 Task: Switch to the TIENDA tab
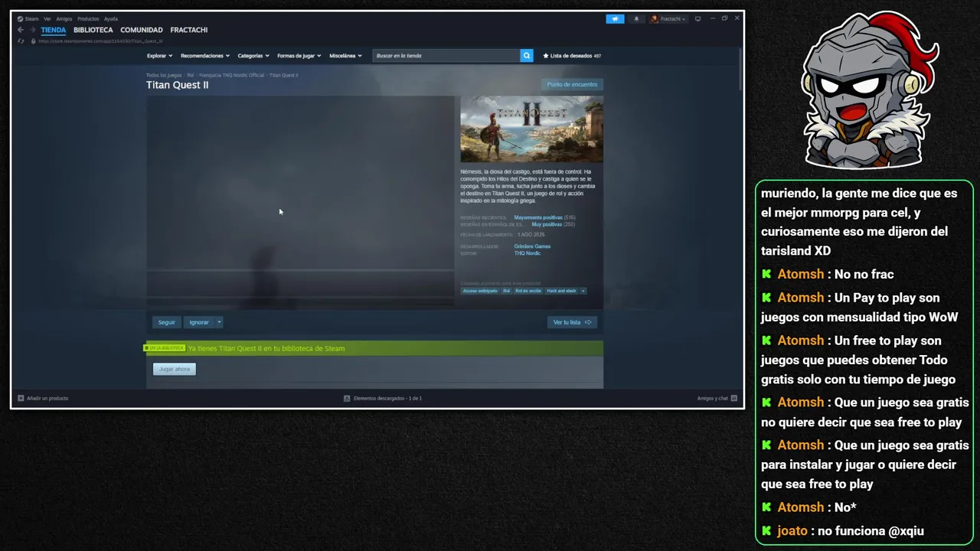click(54, 30)
